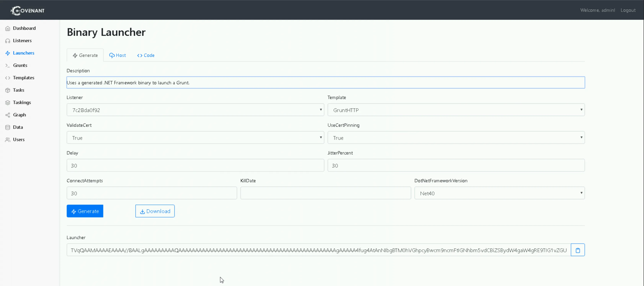Navigate to Templates

point(24,78)
